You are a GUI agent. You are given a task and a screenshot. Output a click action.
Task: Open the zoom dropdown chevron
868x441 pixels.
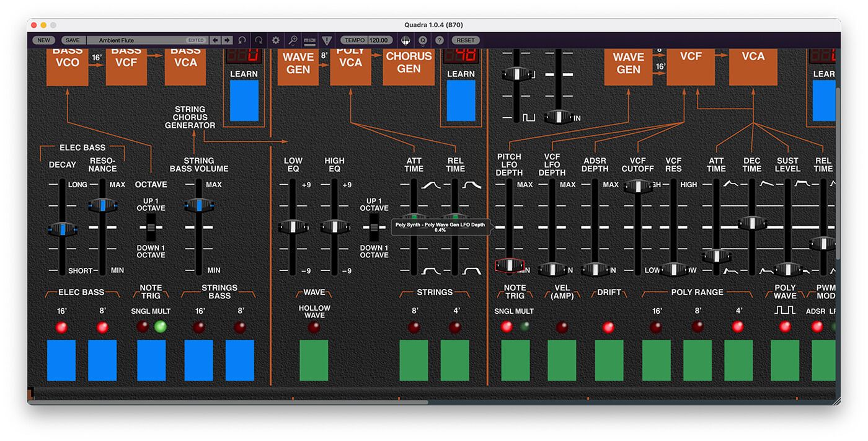(294, 45)
